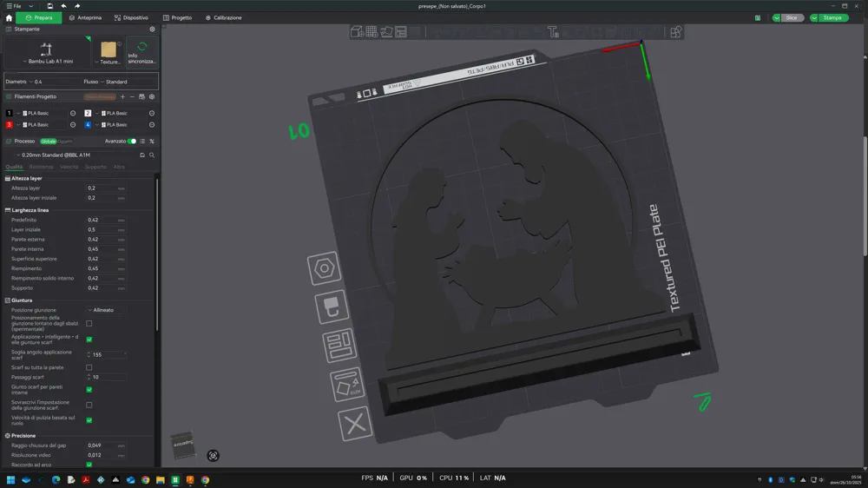
Task: Switch to the Anteprima tab
Action: (86, 17)
